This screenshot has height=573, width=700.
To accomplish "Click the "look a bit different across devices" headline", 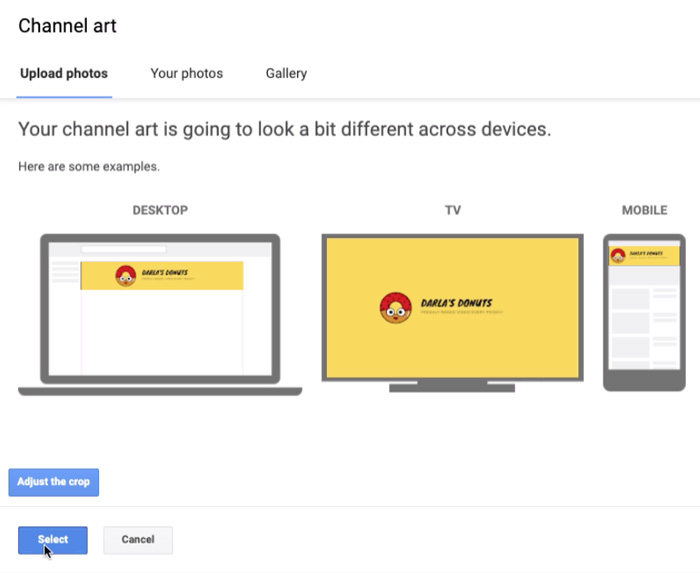I will click(285, 129).
